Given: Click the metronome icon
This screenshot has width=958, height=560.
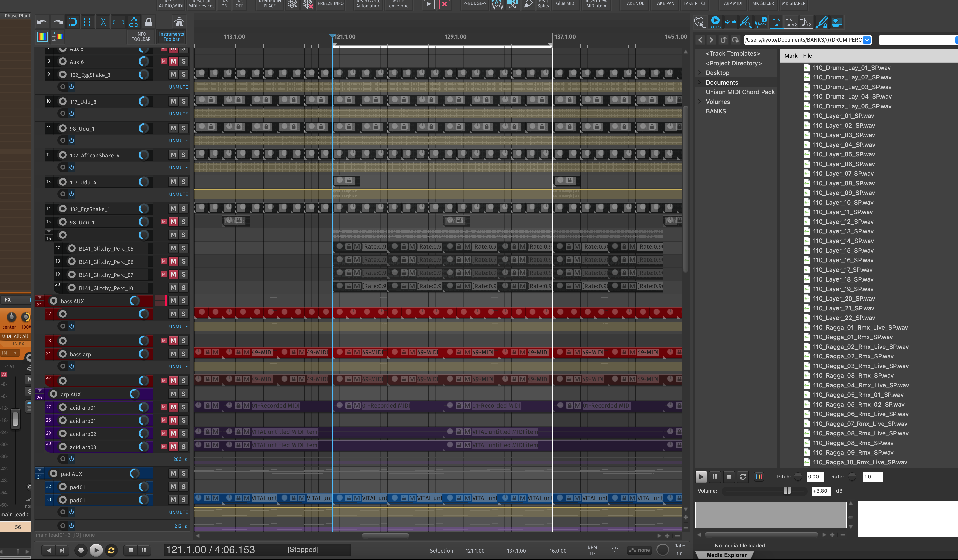Looking at the screenshot, I should pos(179,22).
